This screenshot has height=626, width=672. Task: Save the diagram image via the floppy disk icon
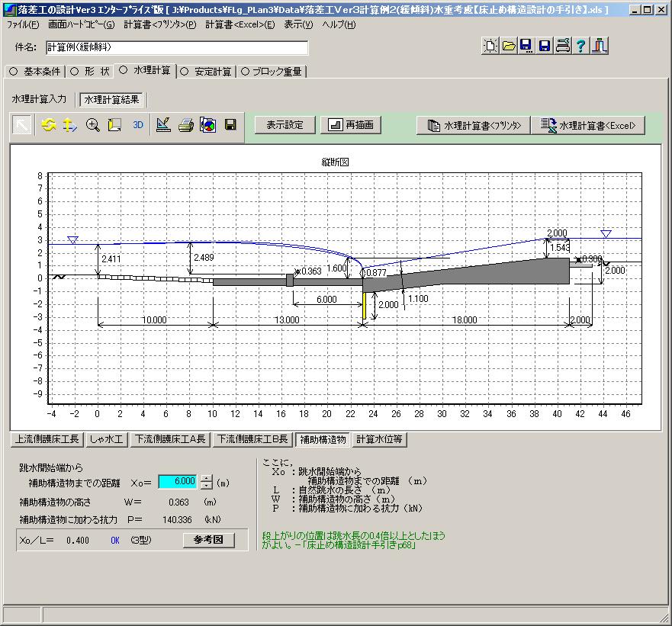230,124
